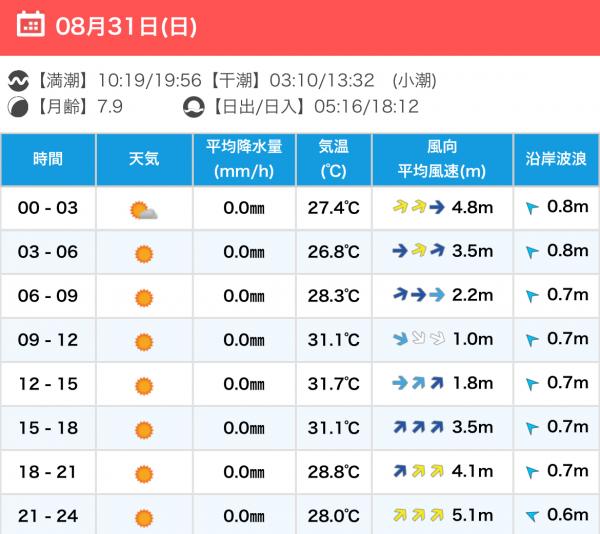The image size is (600, 534).
Task: Click the wind speed 4.1m
Action: (473, 471)
